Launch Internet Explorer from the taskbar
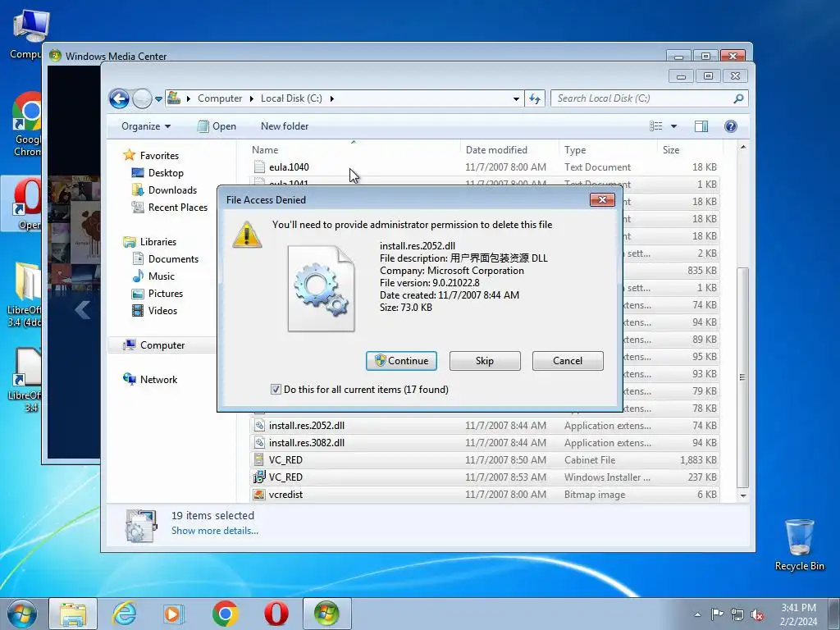Image resolution: width=840 pixels, height=630 pixels. click(x=124, y=614)
